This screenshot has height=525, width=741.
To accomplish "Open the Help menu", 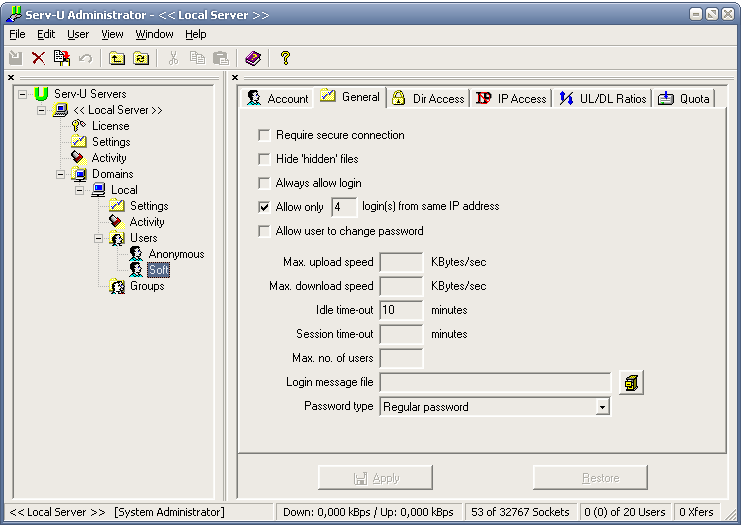I will pos(196,34).
